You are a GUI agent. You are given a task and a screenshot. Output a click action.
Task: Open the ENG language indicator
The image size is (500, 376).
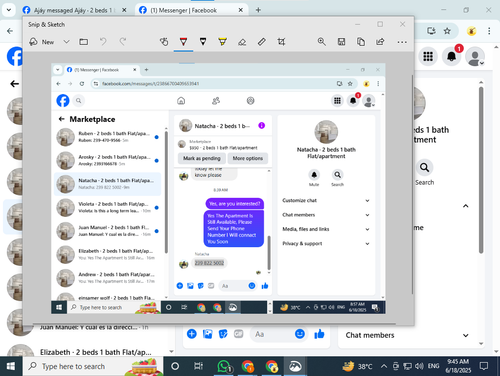tap(433, 366)
